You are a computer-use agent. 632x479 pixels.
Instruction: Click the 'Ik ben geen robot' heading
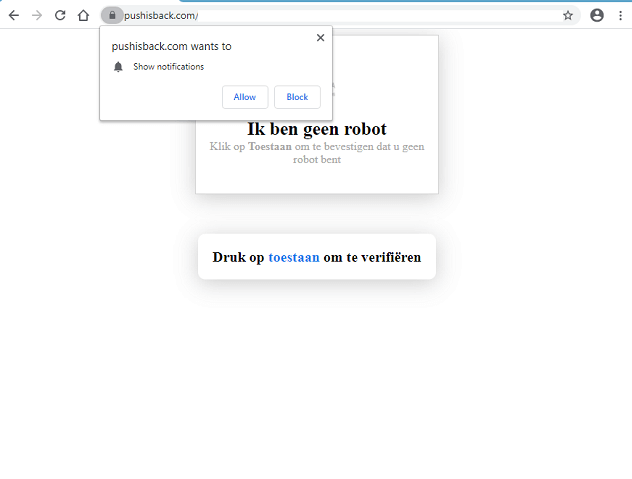pos(316,129)
